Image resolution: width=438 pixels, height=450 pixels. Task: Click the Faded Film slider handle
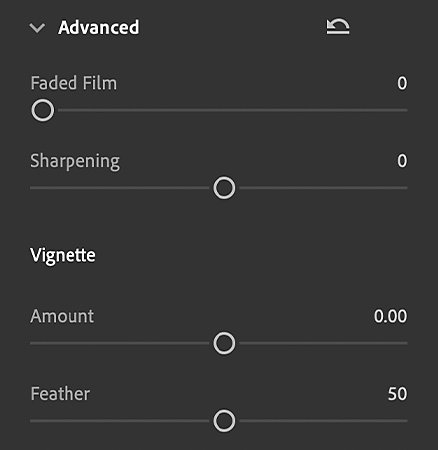[43, 110]
